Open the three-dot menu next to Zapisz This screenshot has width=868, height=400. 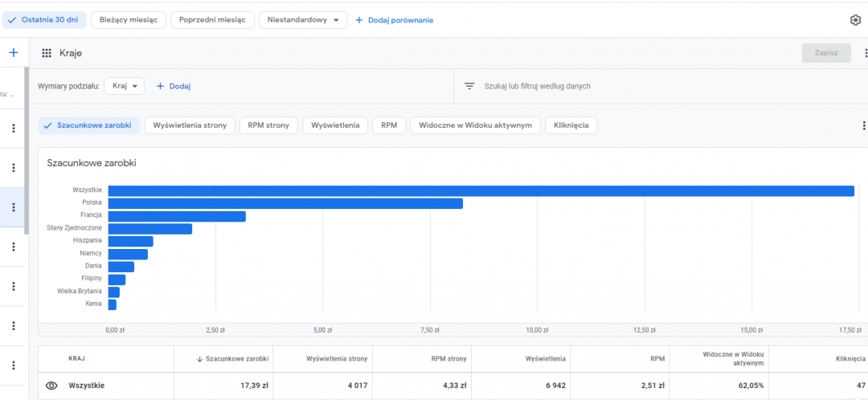point(866,53)
